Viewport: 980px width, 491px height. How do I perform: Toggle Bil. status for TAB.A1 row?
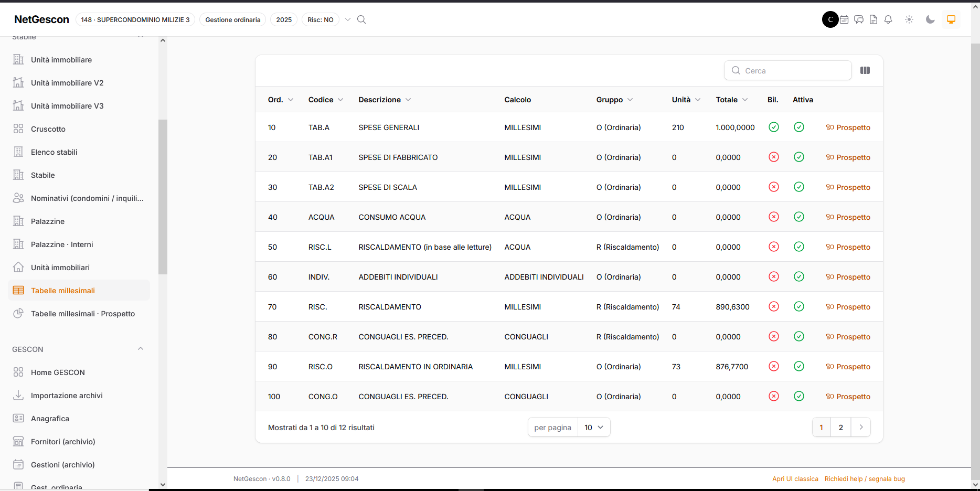(774, 157)
